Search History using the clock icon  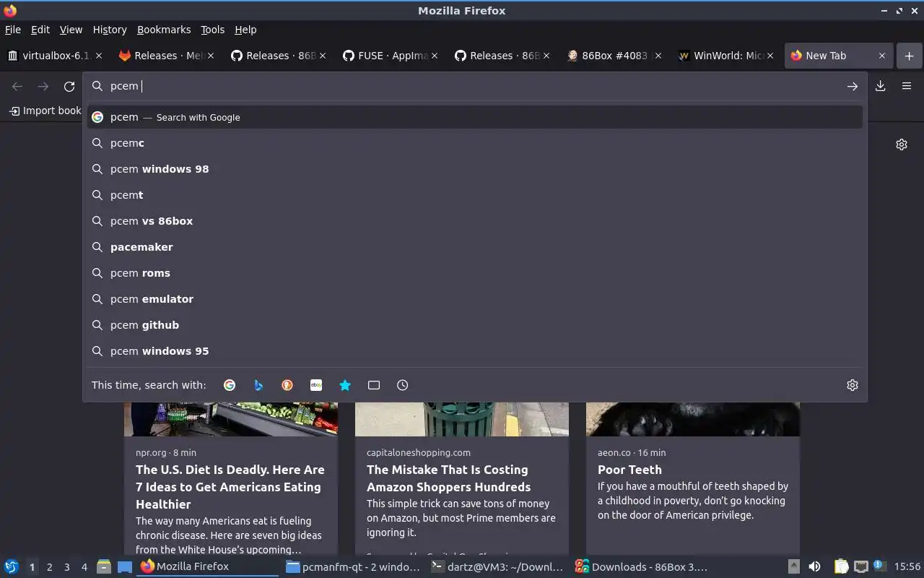403,385
